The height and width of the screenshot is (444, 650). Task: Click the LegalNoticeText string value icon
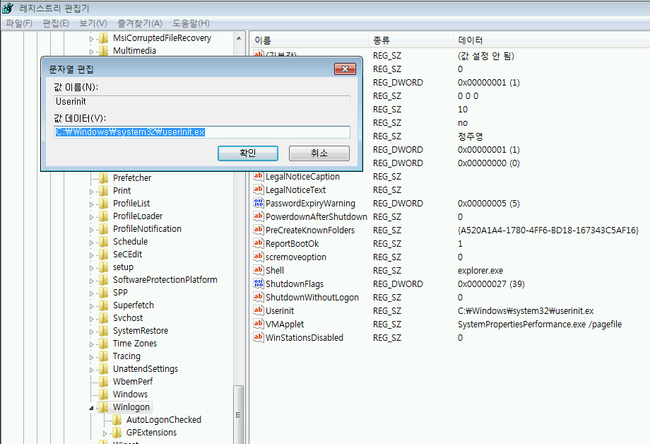[258, 190]
